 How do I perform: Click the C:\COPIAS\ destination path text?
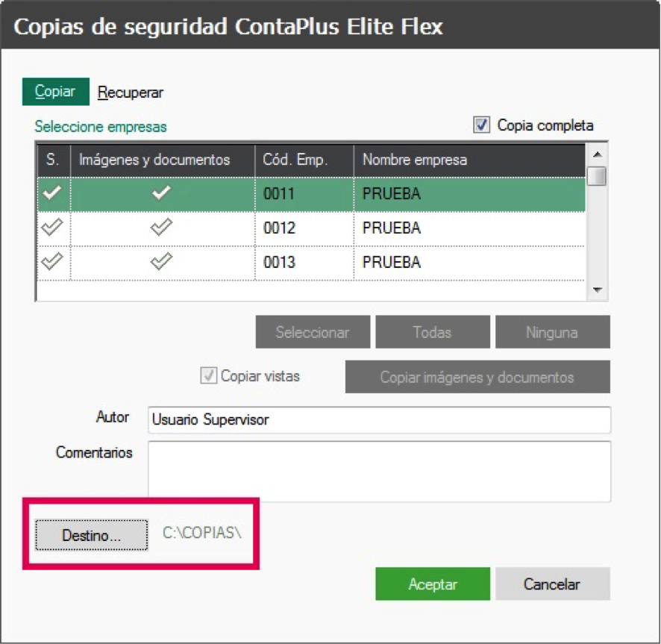click(202, 533)
